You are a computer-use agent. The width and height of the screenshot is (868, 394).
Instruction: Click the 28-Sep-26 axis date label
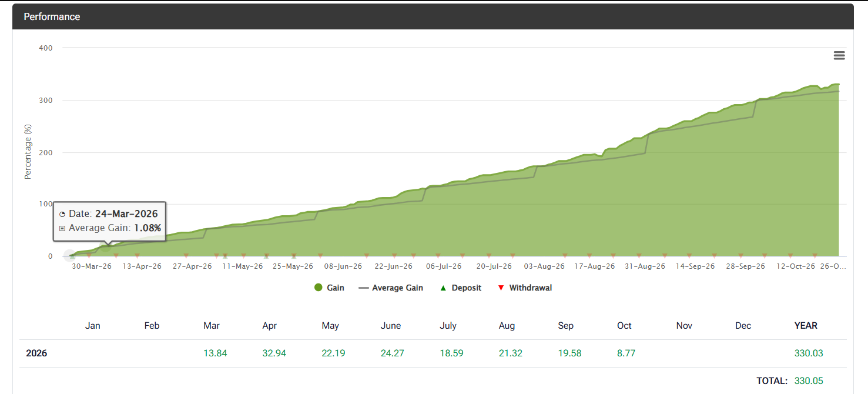coord(746,266)
